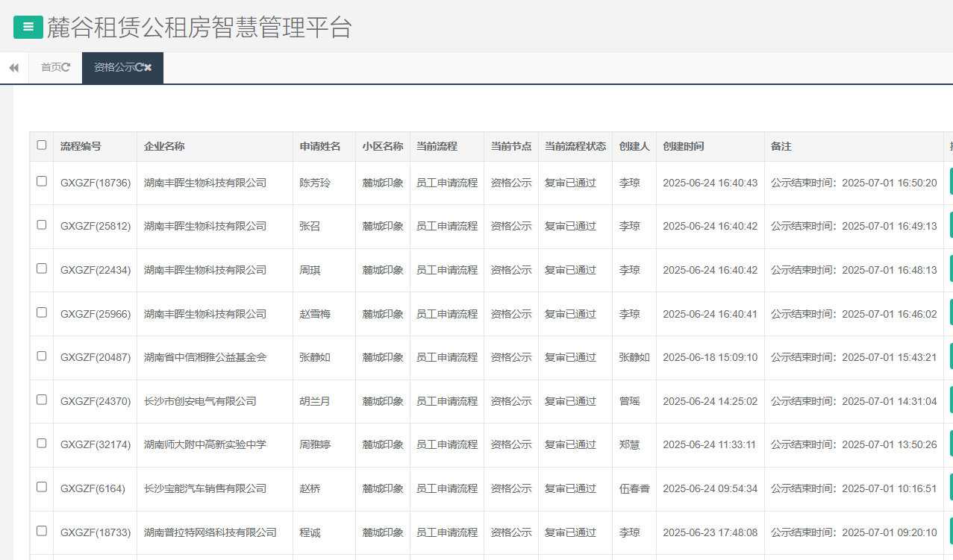Click the refresh icon on 首页 tab
This screenshot has width=953, height=560.
pyautogui.click(x=67, y=67)
